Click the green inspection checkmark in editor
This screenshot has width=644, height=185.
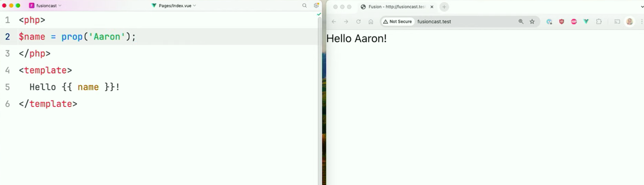point(319,14)
